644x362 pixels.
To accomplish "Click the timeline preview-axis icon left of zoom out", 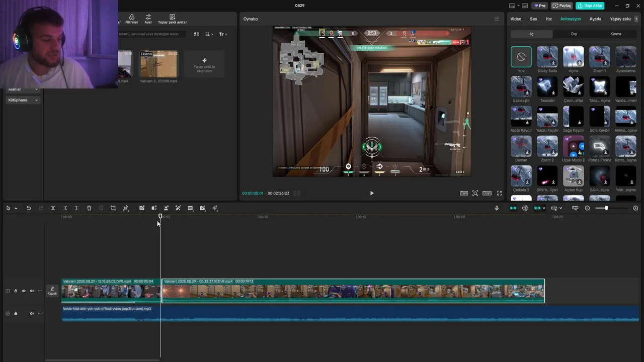I will click(575, 208).
